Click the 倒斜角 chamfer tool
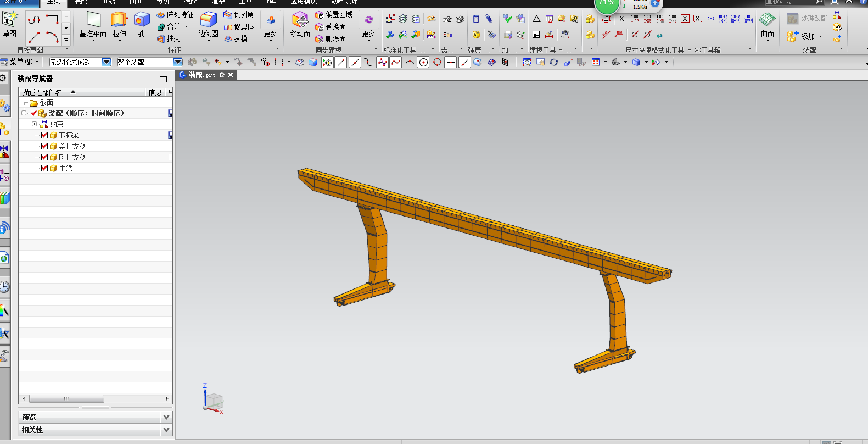Image resolution: width=868 pixels, height=444 pixels. click(238, 15)
